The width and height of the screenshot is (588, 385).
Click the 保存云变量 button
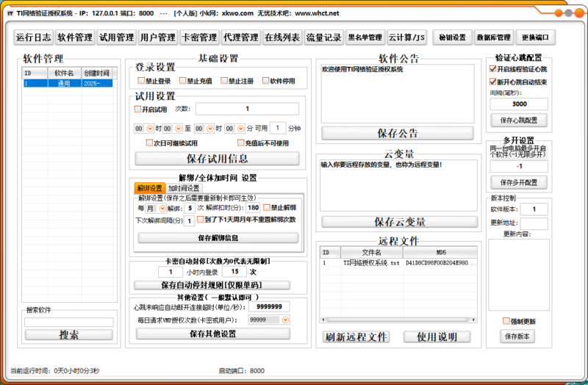click(399, 222)
